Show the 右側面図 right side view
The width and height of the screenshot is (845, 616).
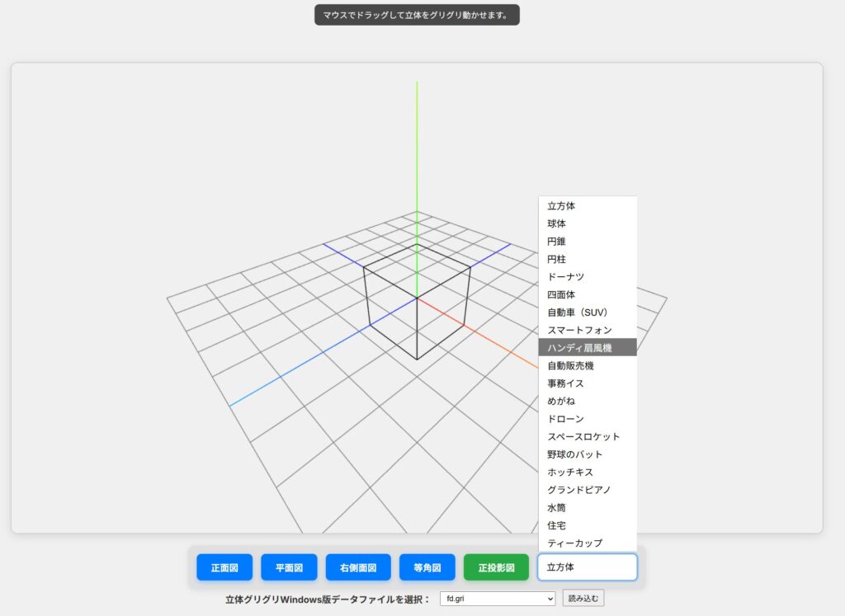[x=358, y=567]
